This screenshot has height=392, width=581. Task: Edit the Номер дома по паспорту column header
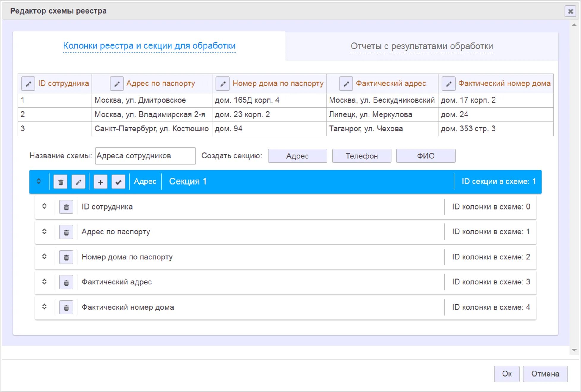click(223, 84)
